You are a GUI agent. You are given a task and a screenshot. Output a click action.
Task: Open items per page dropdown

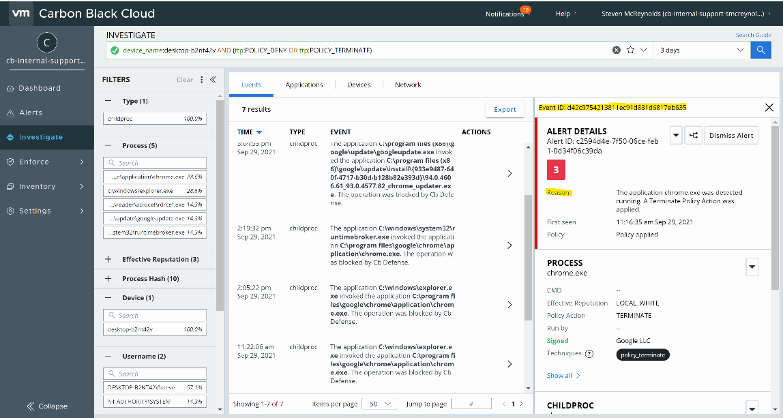pos(380,404)
